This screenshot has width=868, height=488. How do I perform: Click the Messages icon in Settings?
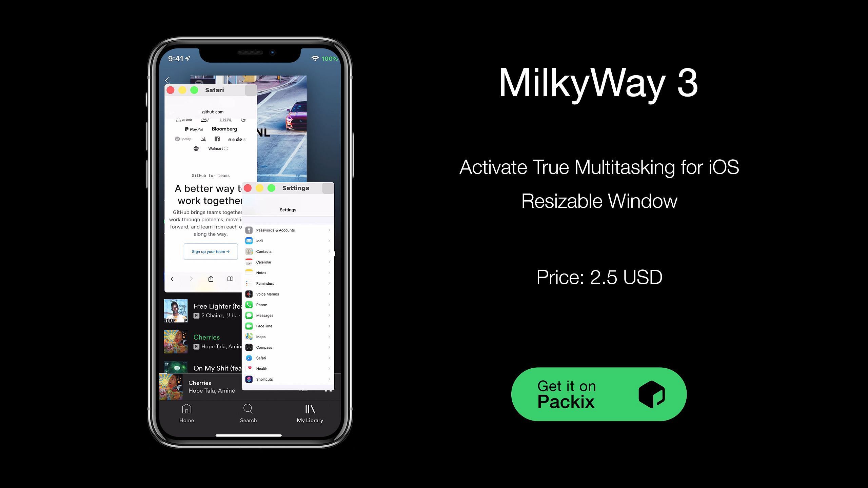(x=249, y=315)
